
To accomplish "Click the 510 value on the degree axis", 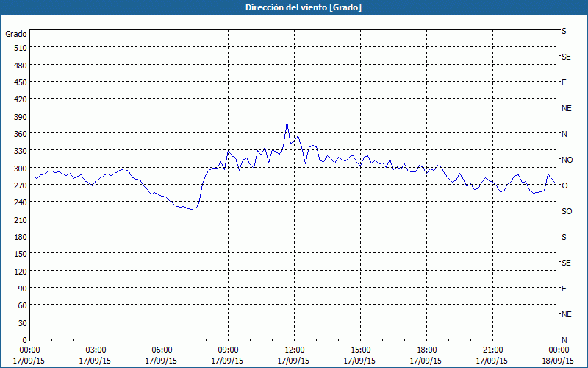I will coord(21,48).
